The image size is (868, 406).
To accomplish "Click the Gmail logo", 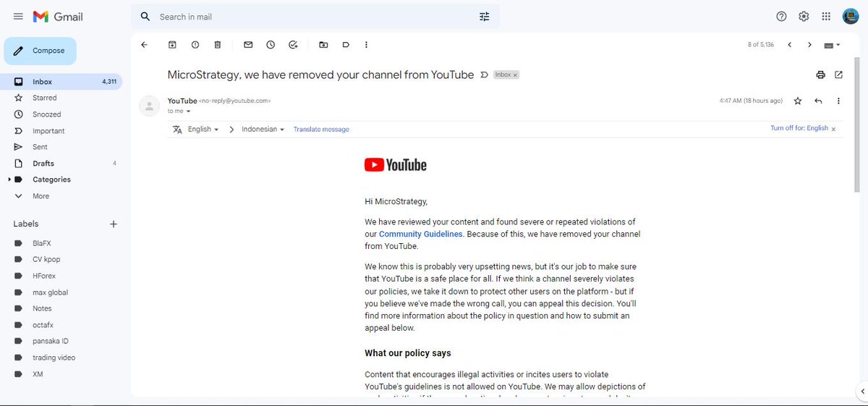I will pos(58,16).
